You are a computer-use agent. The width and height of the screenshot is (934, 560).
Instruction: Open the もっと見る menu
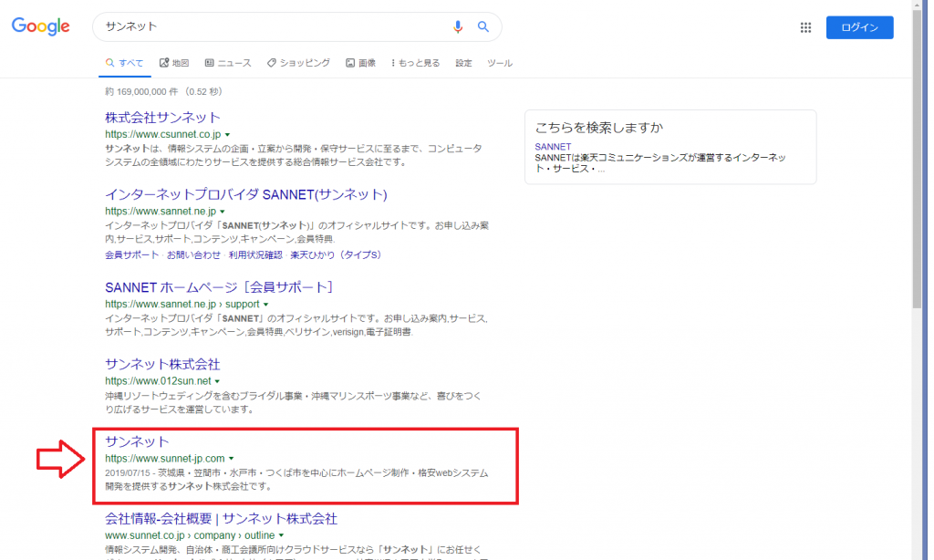tap(416, 63)
